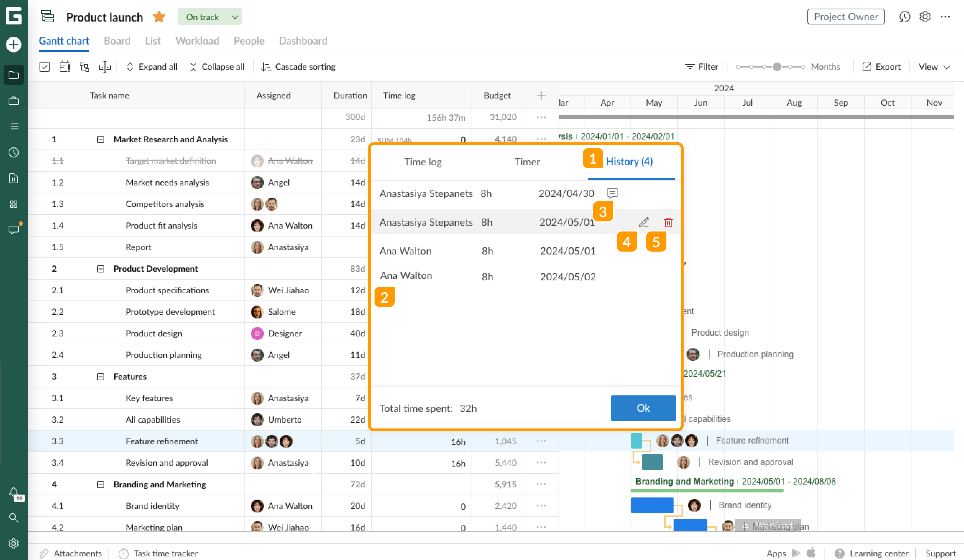Open the comment icon on 2024/04/30 entry
This screenshot has height=560, width=964.
click(x=612, y=193)
